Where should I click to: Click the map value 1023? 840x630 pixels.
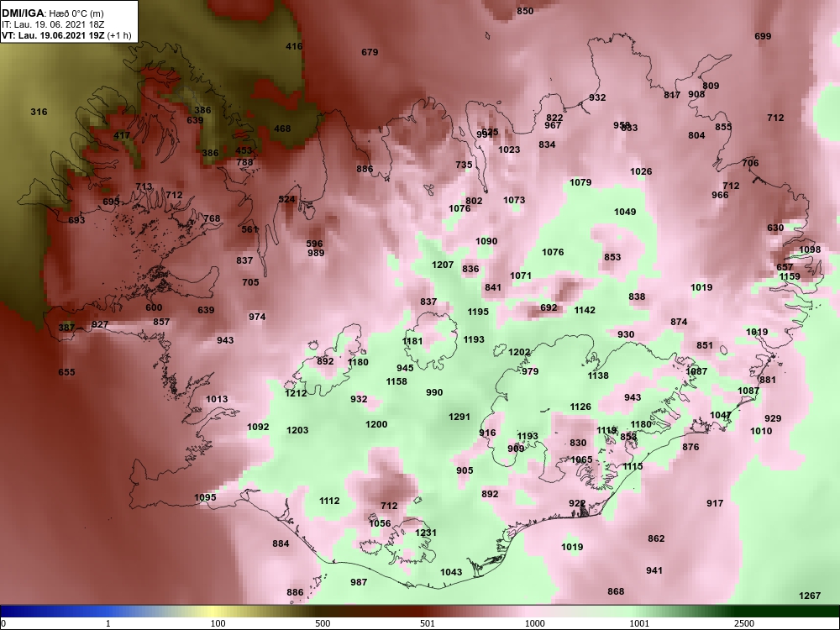click(509, 150)
